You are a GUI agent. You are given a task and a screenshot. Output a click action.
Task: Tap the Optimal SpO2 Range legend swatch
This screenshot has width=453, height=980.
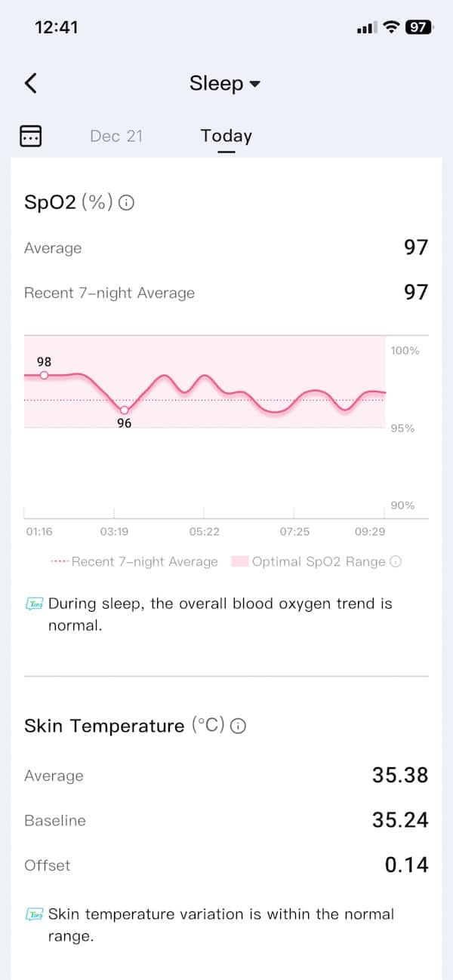point(240,561)
